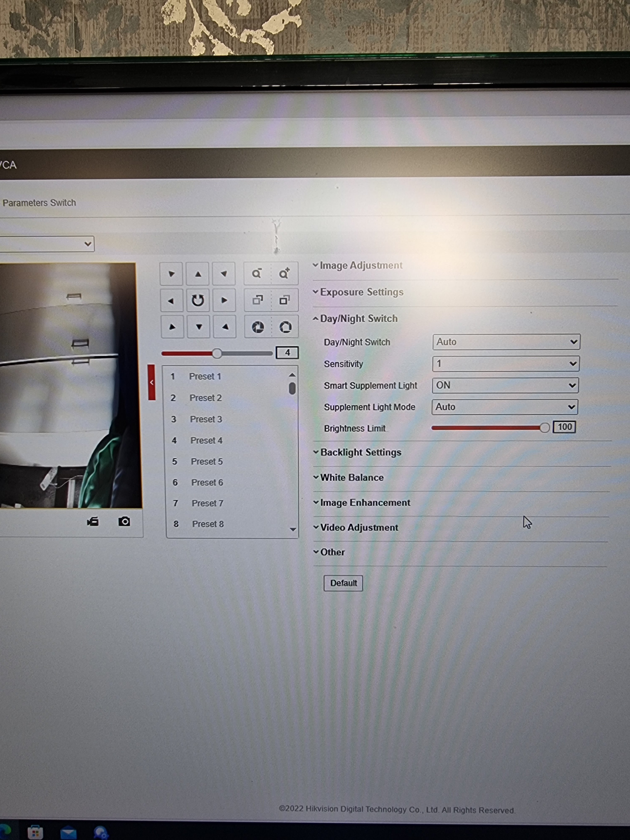Click the iris open icon
The height and width of the screenshot is (840, 630).
(x=285, y=327)
